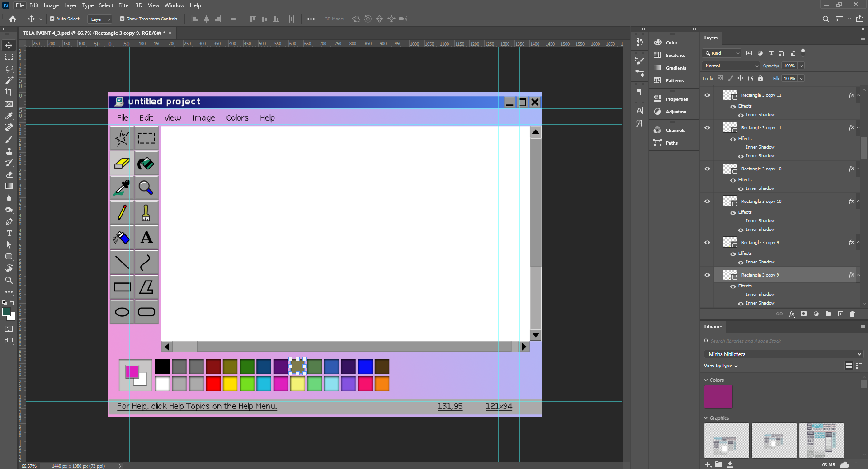Select the first graphic thumbnail in Libraries
The image size is (868, 469).
click(x=726, y=441)
